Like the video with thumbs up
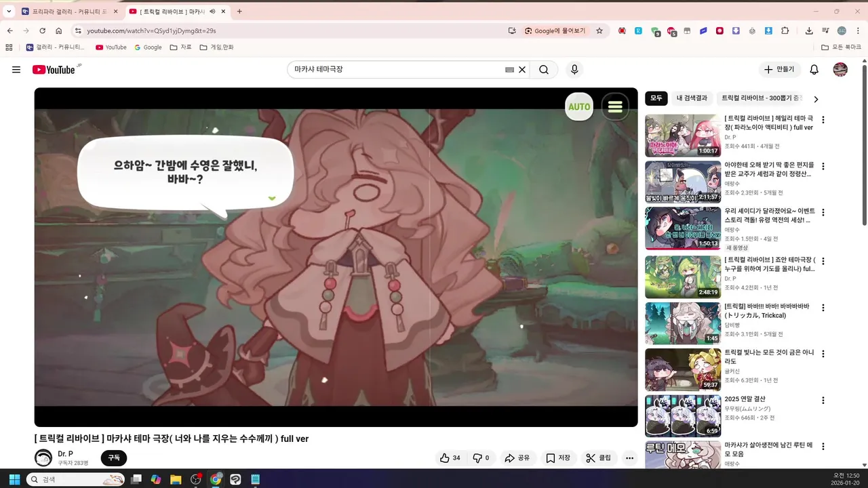Screen dimensions: 868x488 (x=450, y=458)
